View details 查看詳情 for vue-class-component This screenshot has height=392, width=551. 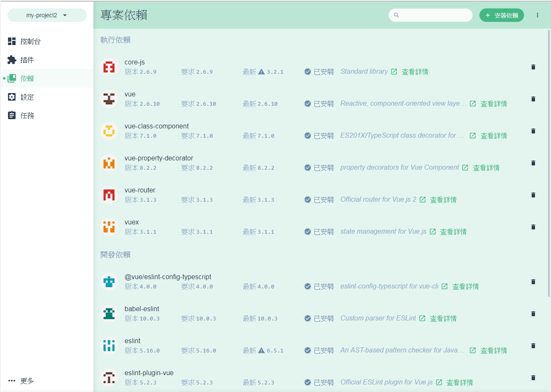(x=494, y=136)
